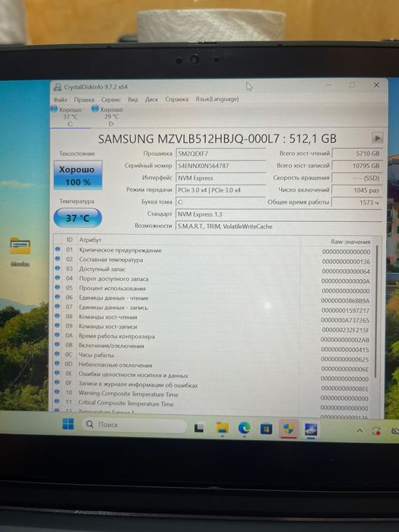Click the Поиск taskbar search box
Screen dimensions: 399x532
[x=135, y=425]
